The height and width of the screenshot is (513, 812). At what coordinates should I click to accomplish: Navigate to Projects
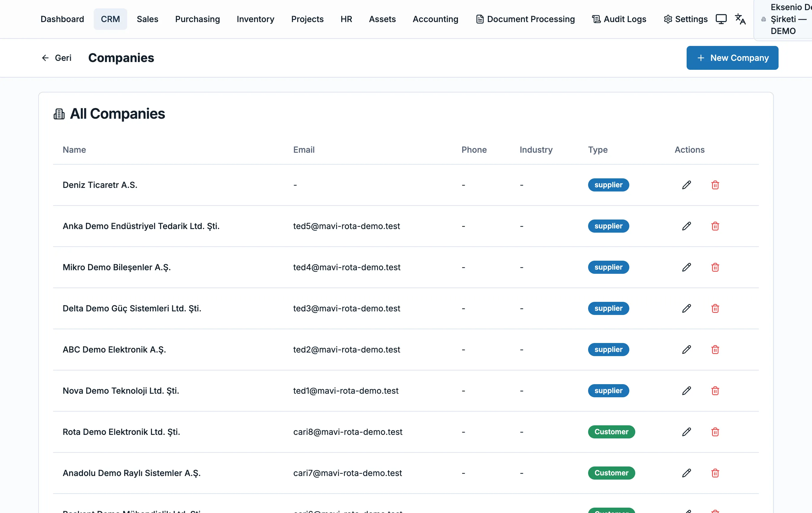307,19
